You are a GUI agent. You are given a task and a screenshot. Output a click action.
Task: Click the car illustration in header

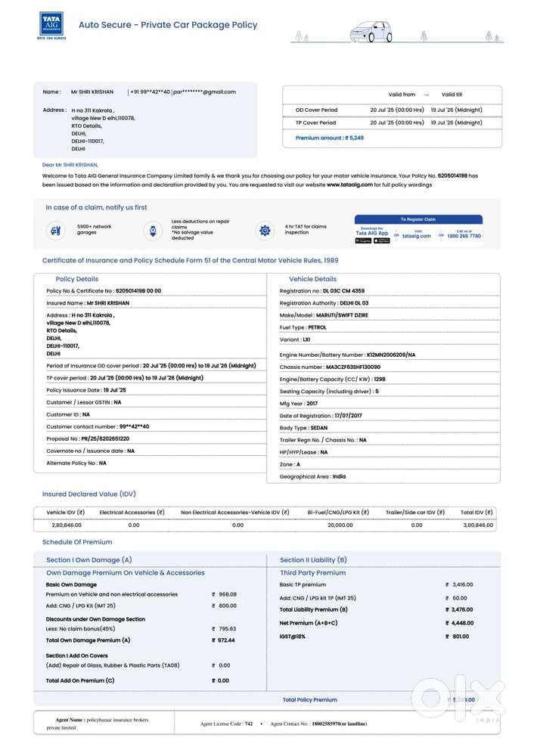(371, 32)
